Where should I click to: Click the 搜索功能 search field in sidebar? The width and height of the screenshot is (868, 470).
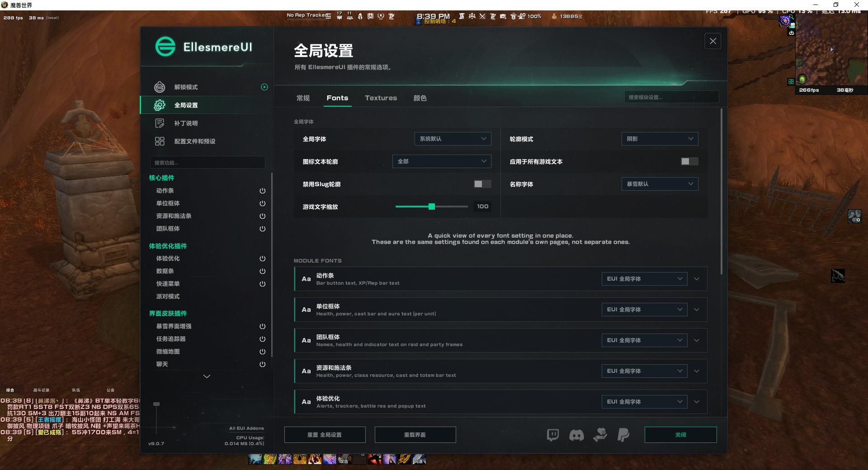coord(208,163)
